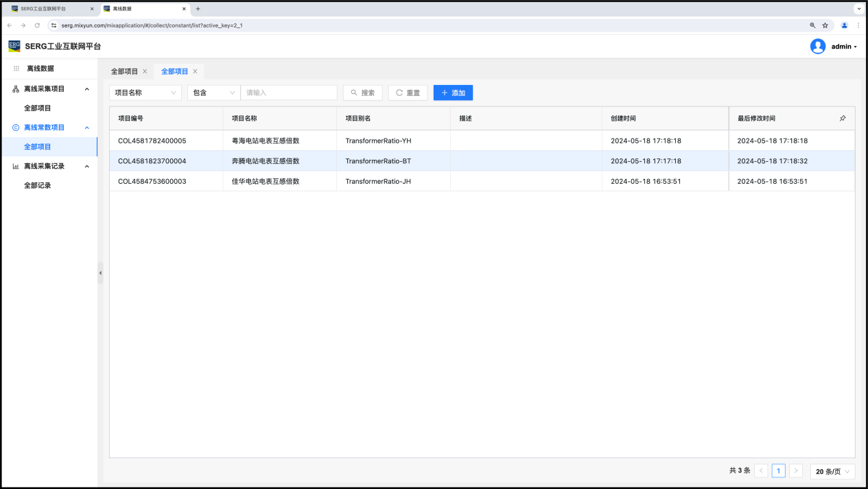Open the 包含 condition dropdown

click(213, 93)
